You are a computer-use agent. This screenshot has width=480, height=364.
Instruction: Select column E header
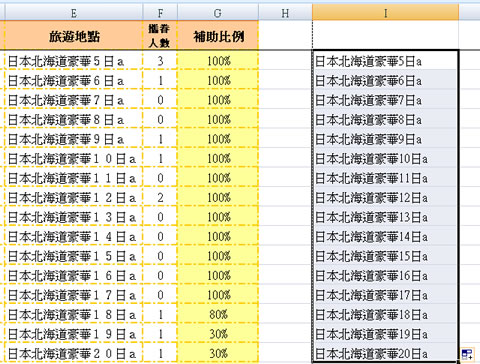74,13
